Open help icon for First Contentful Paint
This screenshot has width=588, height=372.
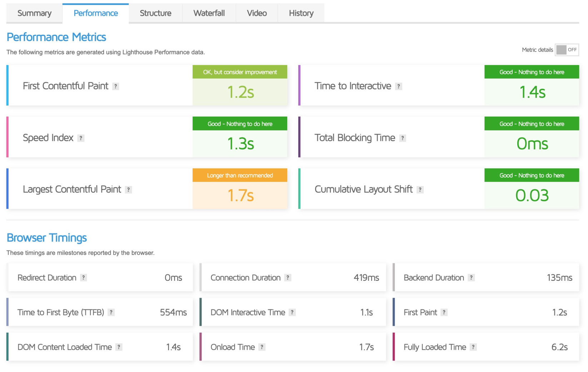[116, 86]
